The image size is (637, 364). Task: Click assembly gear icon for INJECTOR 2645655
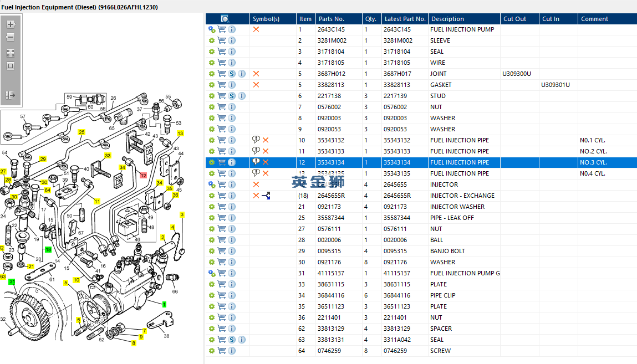click(x=212, y=184)
